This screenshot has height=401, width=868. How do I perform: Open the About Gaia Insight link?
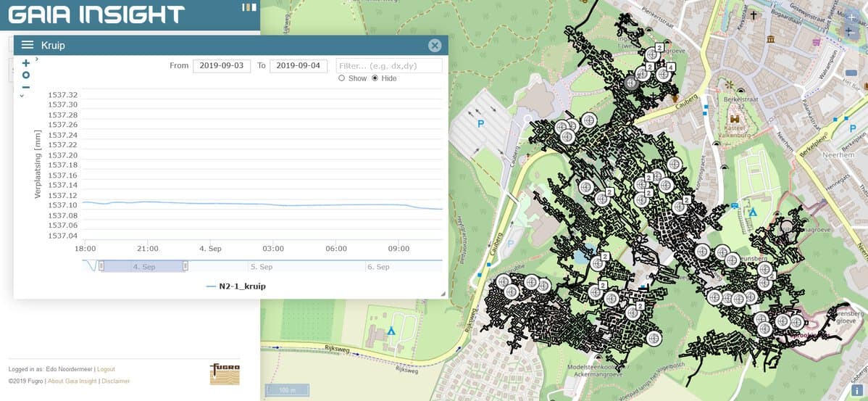tap(72, 381)
